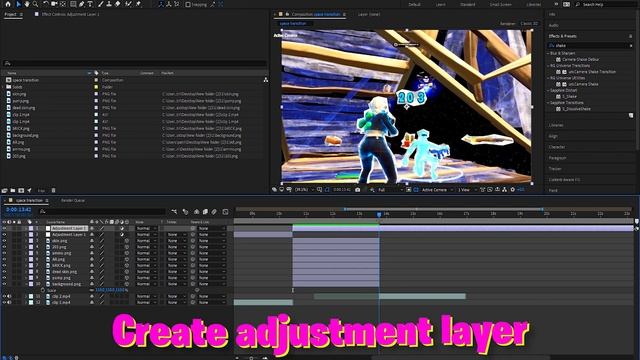
Task: Click the new folder icon in Project panel
Action: [13, 191]
